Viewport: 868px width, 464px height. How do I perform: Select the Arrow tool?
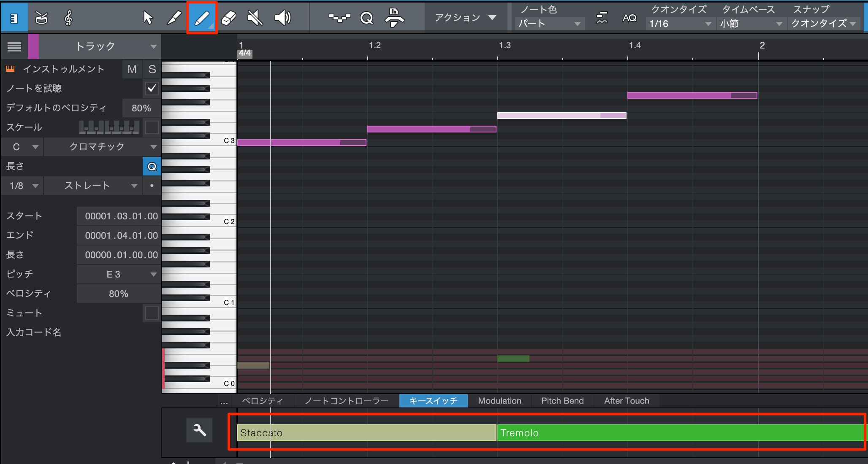click(x=148, y=18)
